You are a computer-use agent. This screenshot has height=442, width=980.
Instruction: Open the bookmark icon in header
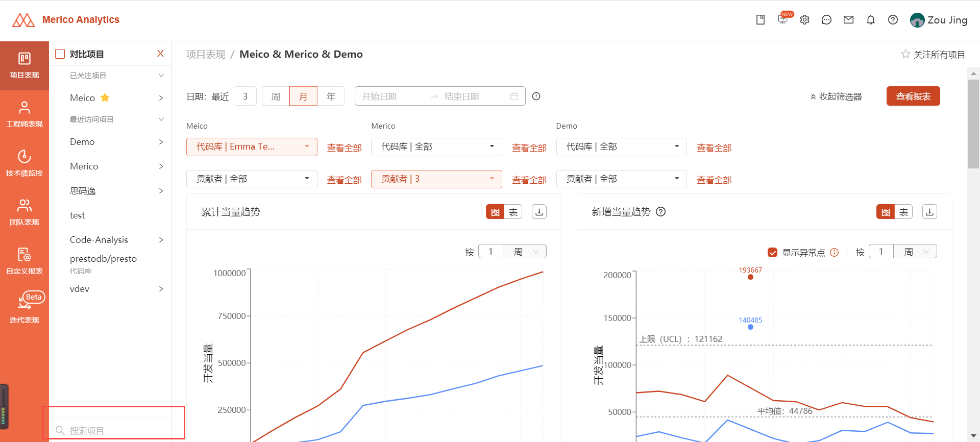(x=761, y=20)
